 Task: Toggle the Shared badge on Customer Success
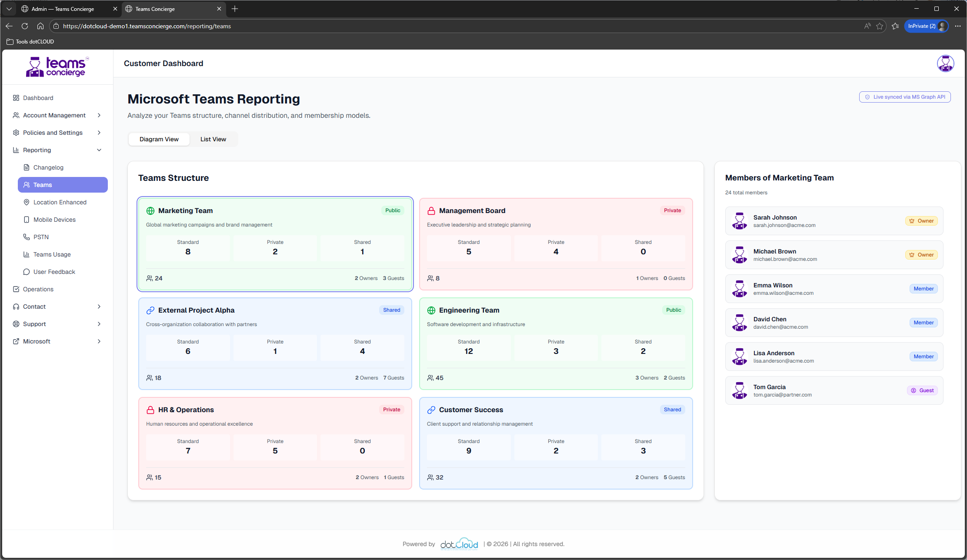(672, 409)
